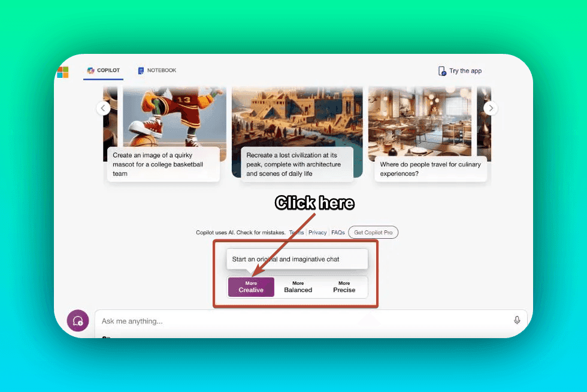The image size is (587, 392).
Task: Choose the More Balanced conversation style
Action: tap(298, 287)
